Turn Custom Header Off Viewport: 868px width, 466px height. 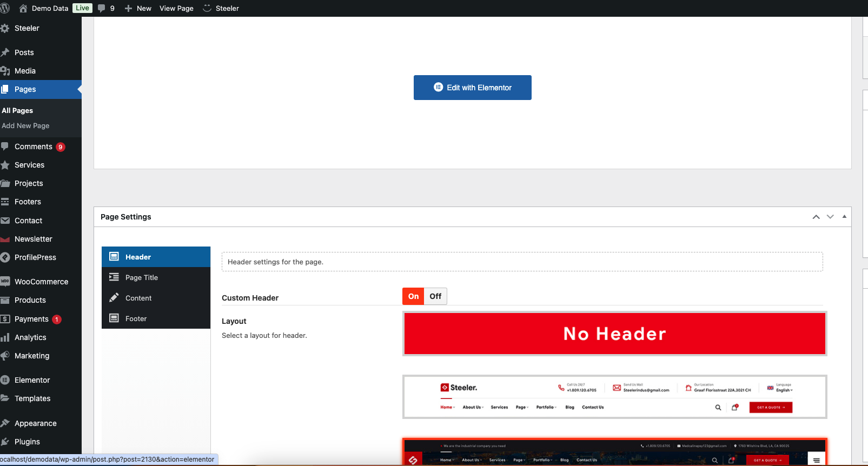[x=435, y=296]
